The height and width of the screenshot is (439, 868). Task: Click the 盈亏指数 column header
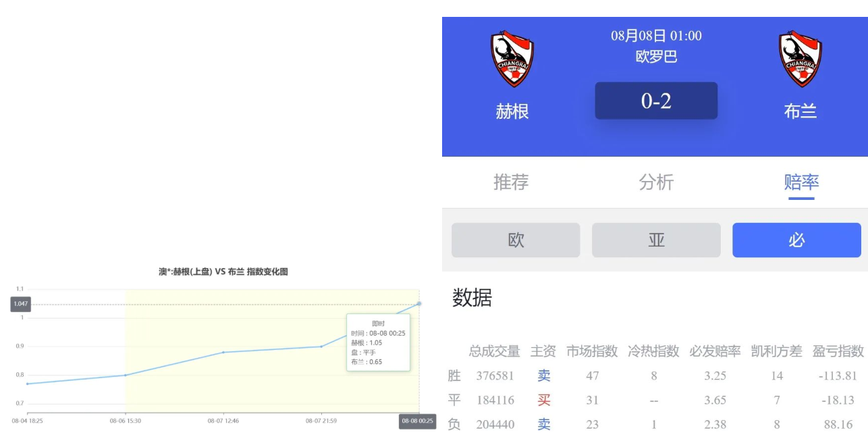pos(838,351)
